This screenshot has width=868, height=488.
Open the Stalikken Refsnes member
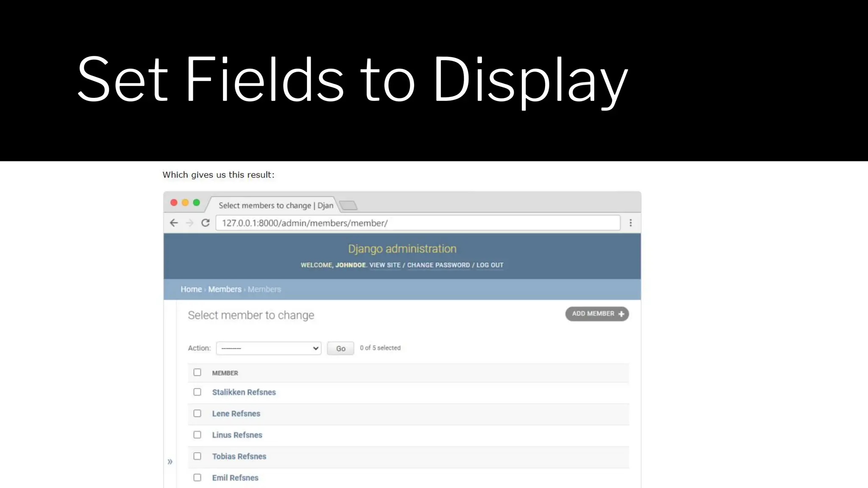coord(244,392)
